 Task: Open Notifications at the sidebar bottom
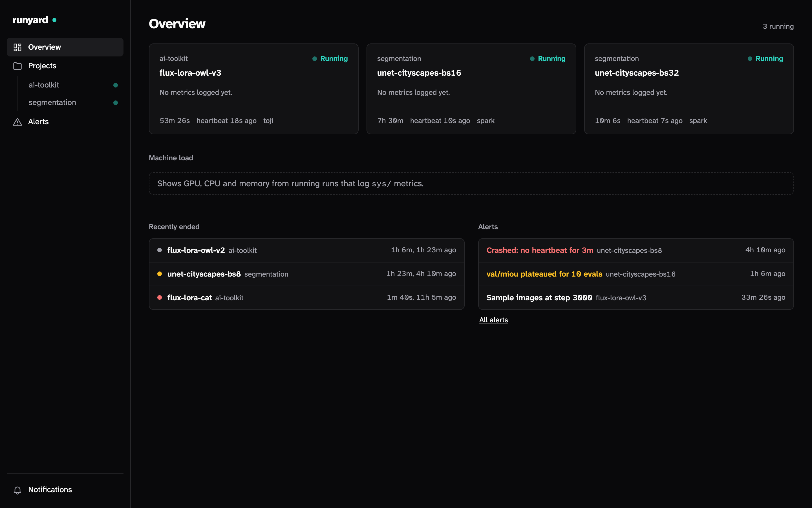tap(65, 490)
